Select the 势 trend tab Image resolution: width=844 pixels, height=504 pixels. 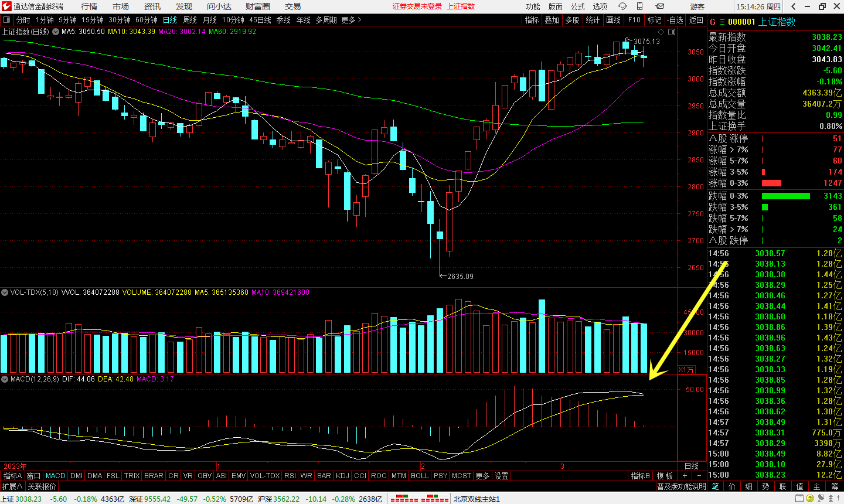(x=766, y=486)
